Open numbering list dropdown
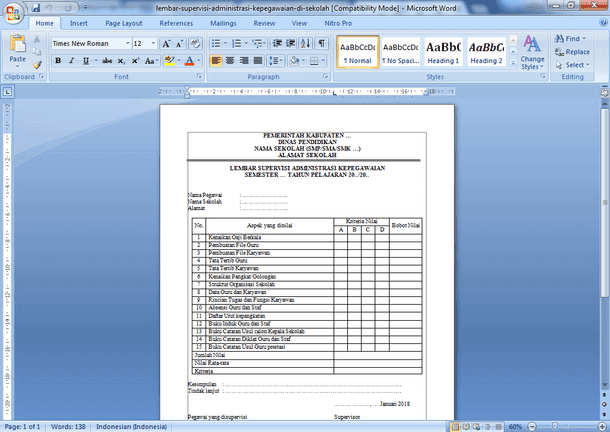Viewport: 610px width, 432px height. [246, 43]
